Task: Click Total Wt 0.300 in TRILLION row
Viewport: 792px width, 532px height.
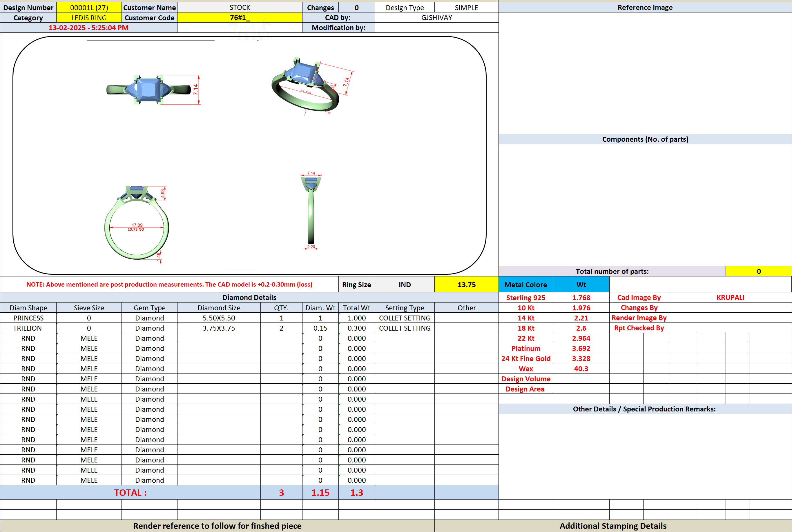Action: 356,328
